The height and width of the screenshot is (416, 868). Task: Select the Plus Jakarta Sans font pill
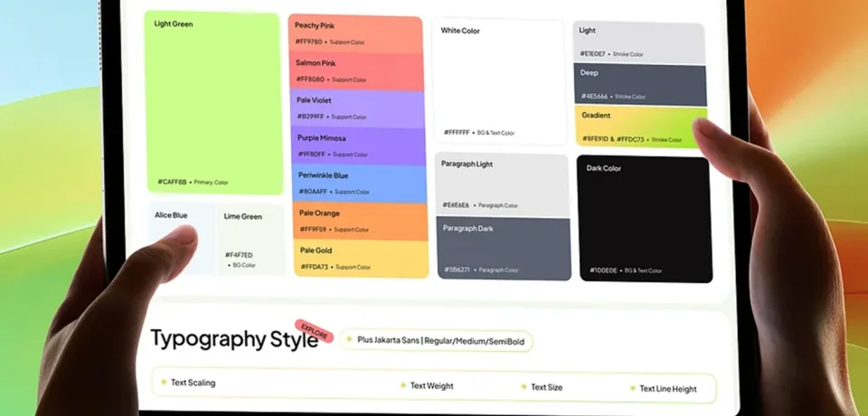click(439, 341)
